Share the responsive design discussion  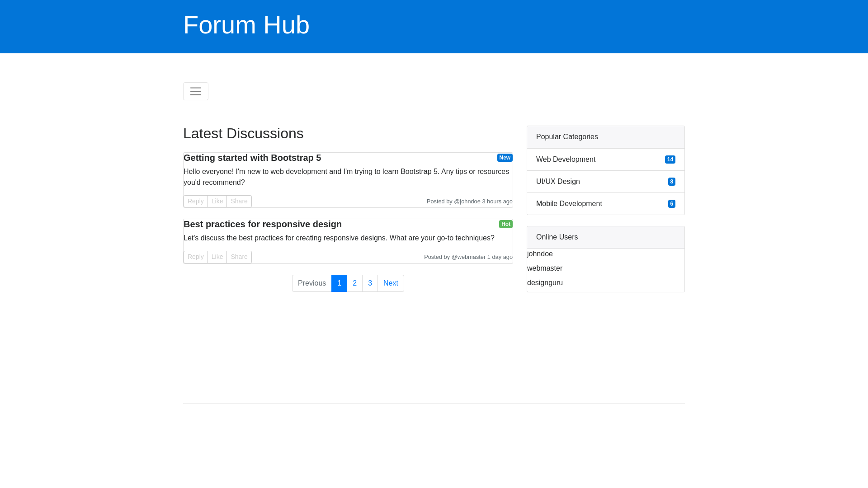click(239, 257)
